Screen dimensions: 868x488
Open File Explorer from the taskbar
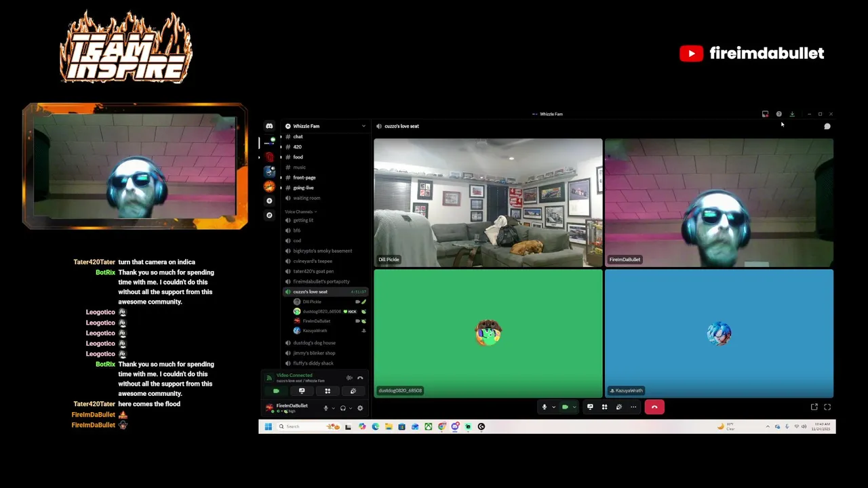pos(389,426)
